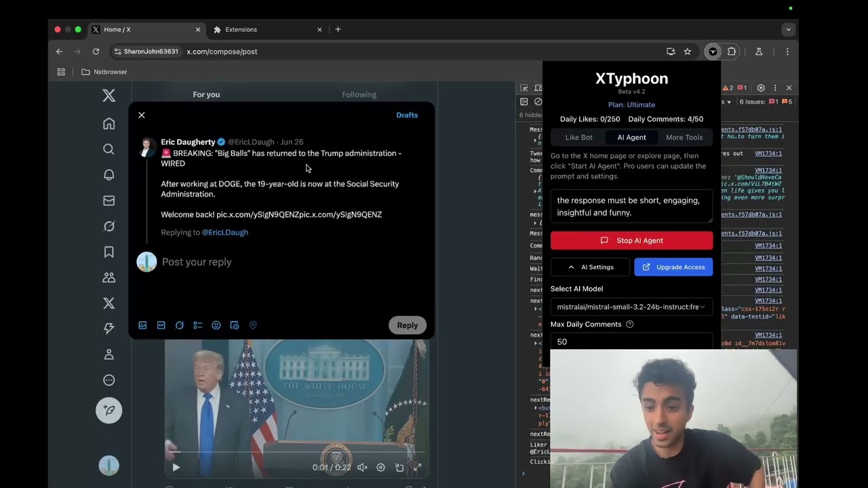
Task: Open Premium X icon in sidebar
Action: point(108,303)
